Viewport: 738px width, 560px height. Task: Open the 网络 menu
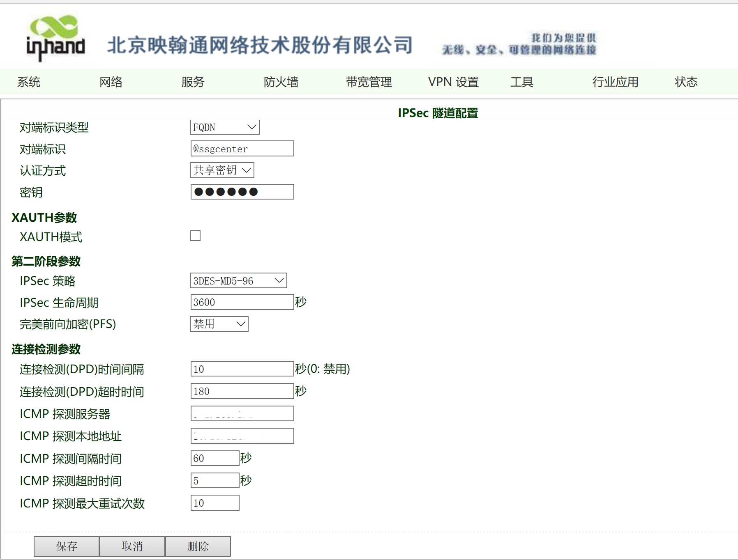(x=111, y=82)
